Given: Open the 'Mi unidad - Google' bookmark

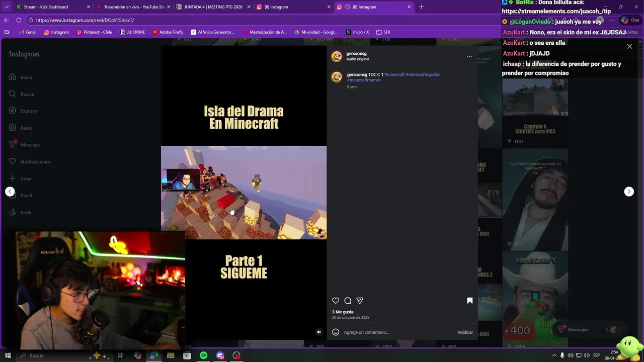Looking at the screenshot, I should 315,32.
